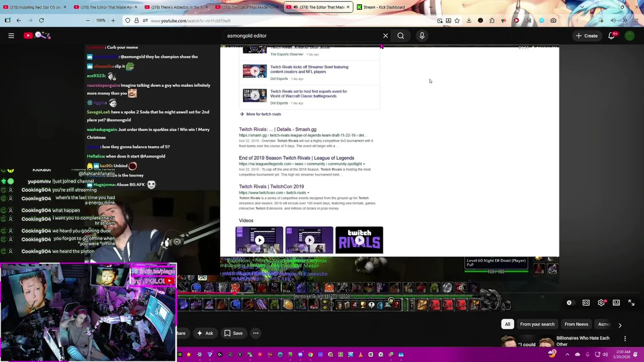Image resolution: width=644 pixels, height=362 pixels.
Task: Open the Create dropdown button
Action: (587, 36)
